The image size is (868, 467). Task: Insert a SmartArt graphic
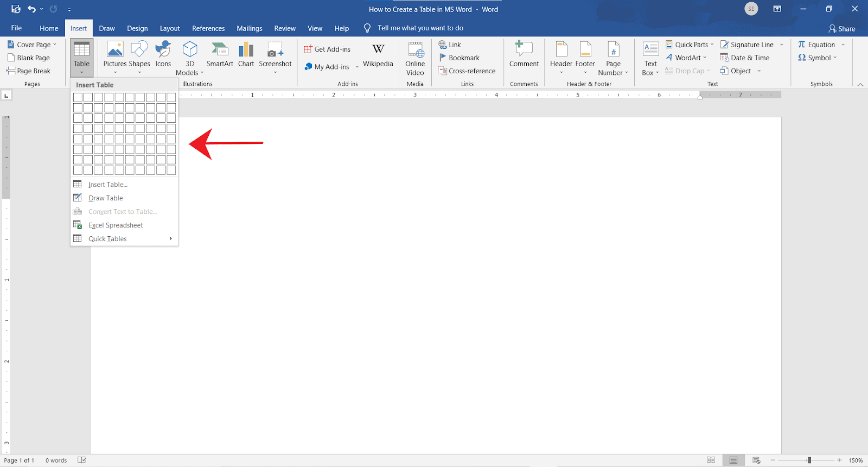[x=220, y=54]
